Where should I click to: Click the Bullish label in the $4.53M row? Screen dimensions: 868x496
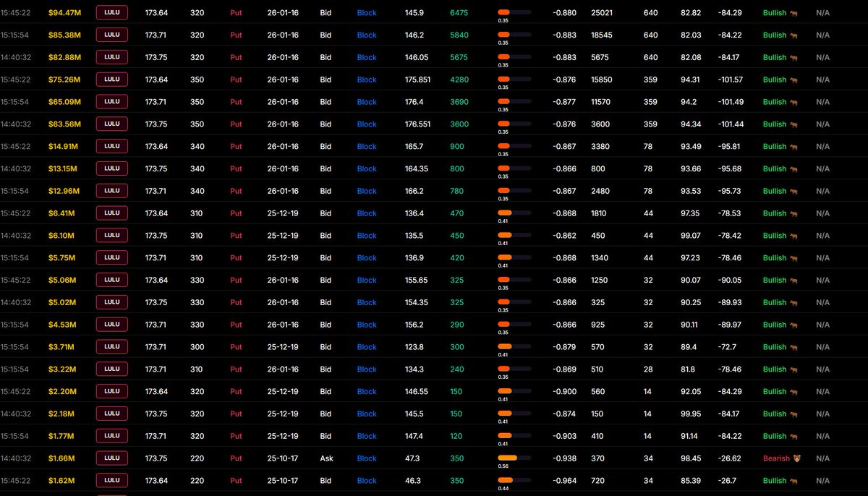click(774, 325)
